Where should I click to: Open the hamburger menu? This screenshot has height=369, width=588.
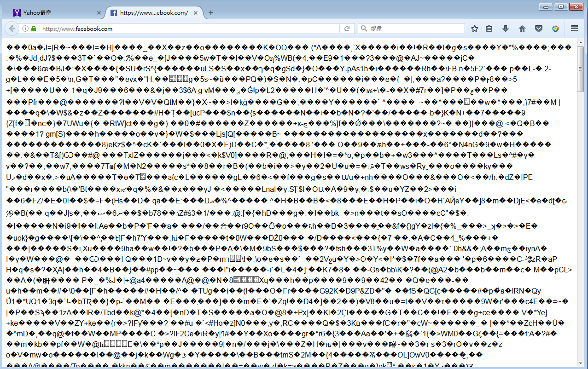click(575, 29)
